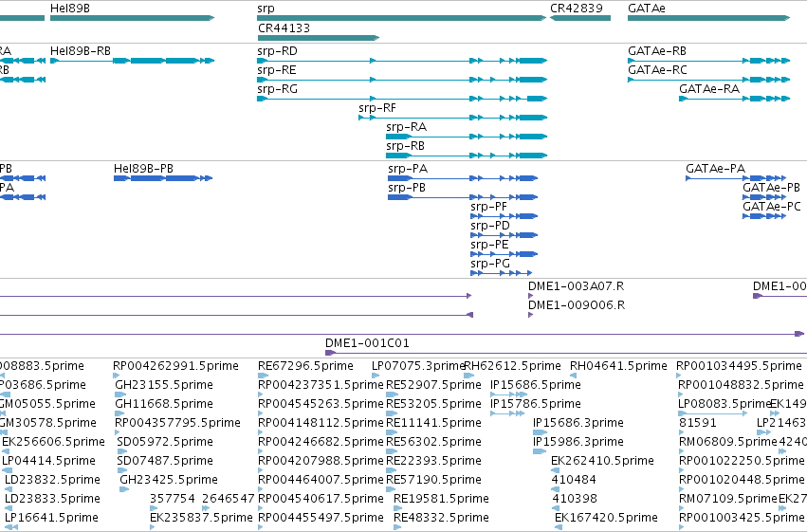Click EST RE11141.5prime

[x=433, y=424]
